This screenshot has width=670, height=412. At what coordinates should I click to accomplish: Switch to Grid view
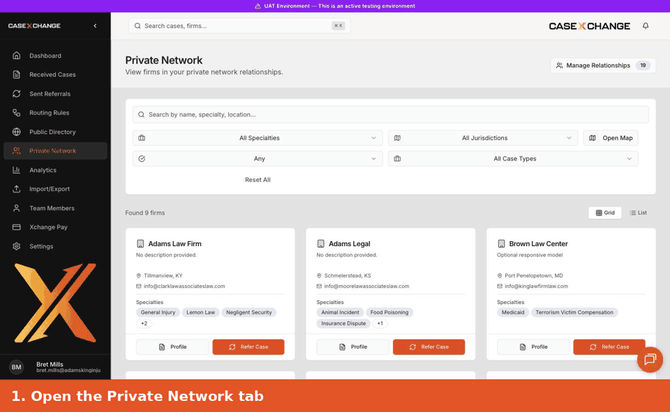605,213
